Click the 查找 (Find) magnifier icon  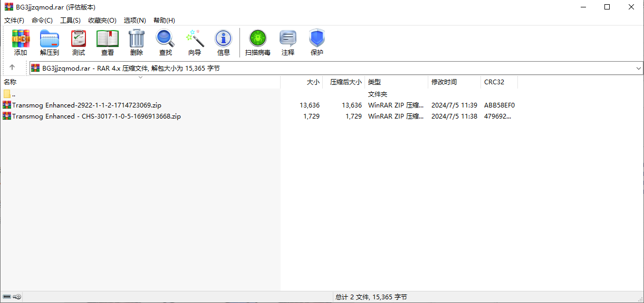166,38
